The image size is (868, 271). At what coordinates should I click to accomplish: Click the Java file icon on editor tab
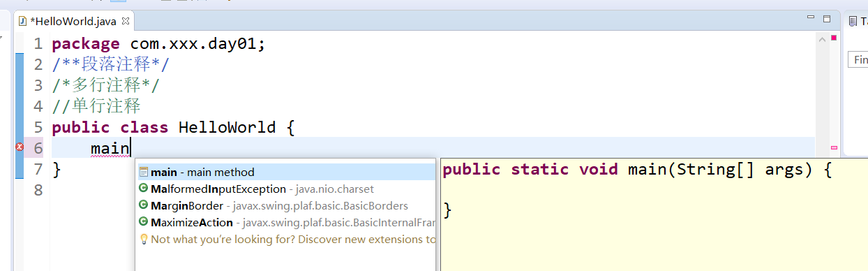click(x=22, y=21)
